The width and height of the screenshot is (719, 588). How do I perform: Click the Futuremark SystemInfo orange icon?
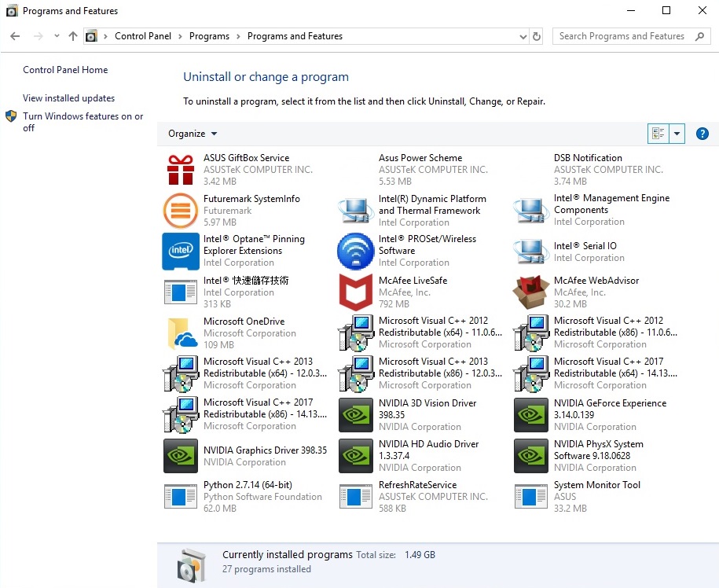pyautogui.click(x=181, y=211)
